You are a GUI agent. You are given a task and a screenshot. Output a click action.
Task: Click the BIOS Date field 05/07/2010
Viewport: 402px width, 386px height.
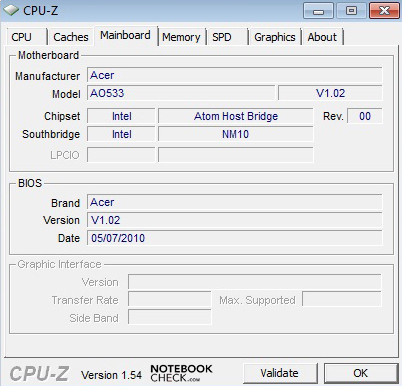pyautogui.click(x=235, y=238)
